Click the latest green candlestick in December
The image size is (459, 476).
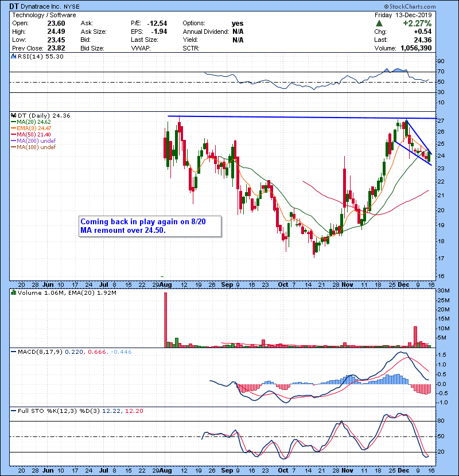(x=429, y=157)
